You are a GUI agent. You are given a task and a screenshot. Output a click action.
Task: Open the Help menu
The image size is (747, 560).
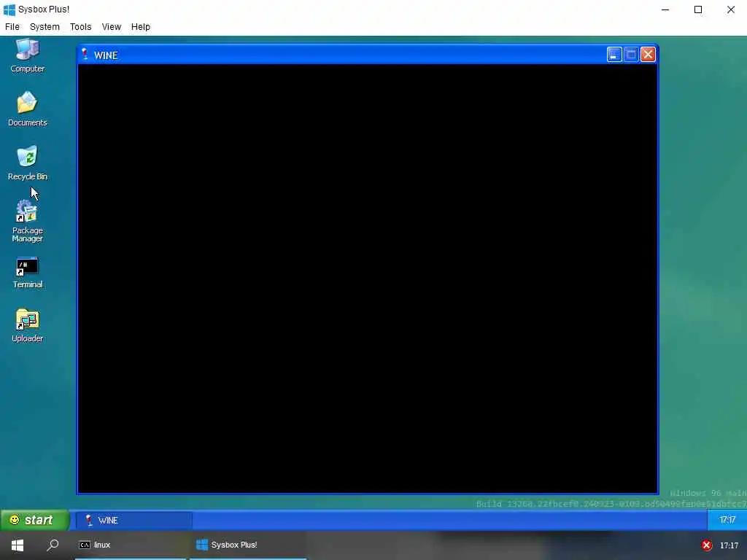pos(141,27)
